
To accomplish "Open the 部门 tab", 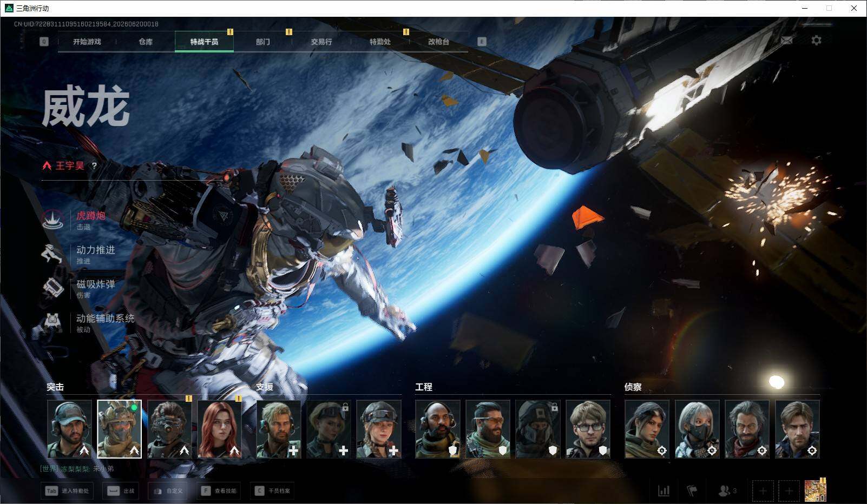I will click(263, 42).
